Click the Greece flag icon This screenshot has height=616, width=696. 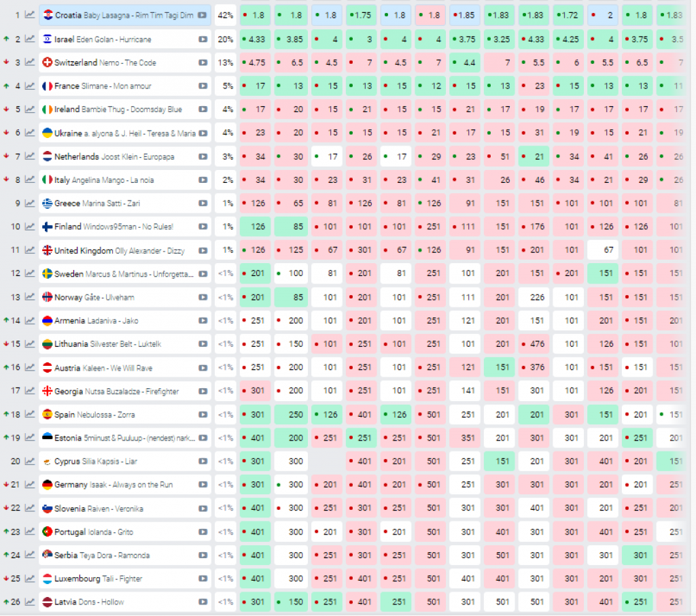point(48,203)
